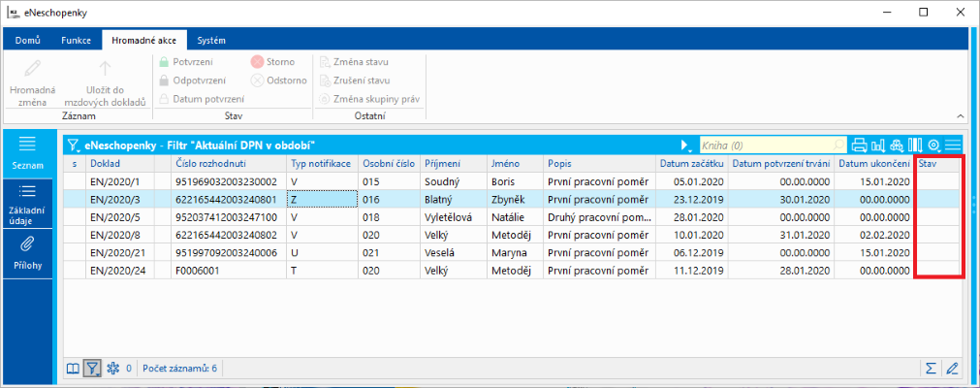Select the row EN/2020/1
The height and width of the screenshot is (388, 980).
513,181
